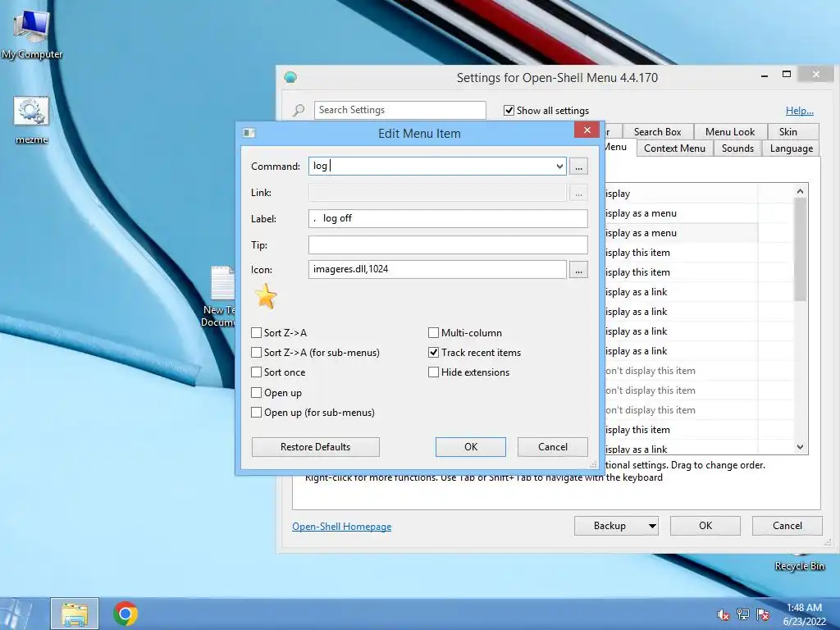Open the Context Menu tab
The height and width of the screenshot is (630, 840).
(674, 148)
